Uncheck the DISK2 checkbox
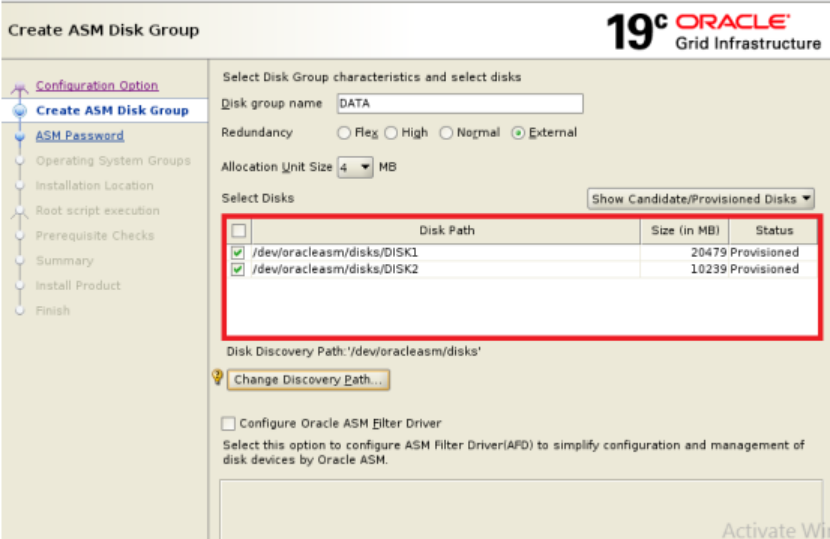The height and width of the screenshot is (539, 830). pyautogui.click(x=238, y=270)
